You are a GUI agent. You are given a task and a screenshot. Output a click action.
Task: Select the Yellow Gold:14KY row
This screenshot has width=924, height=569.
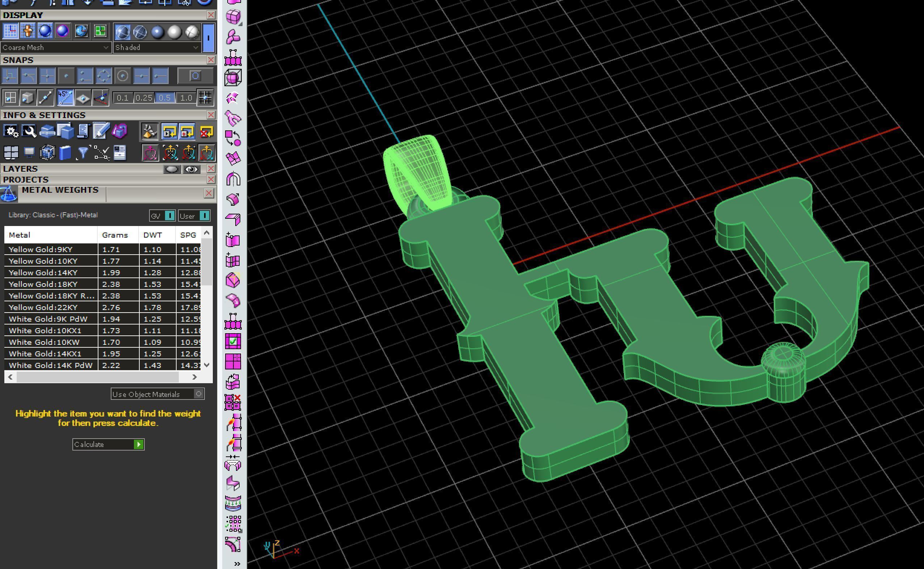tap(102, 272)
